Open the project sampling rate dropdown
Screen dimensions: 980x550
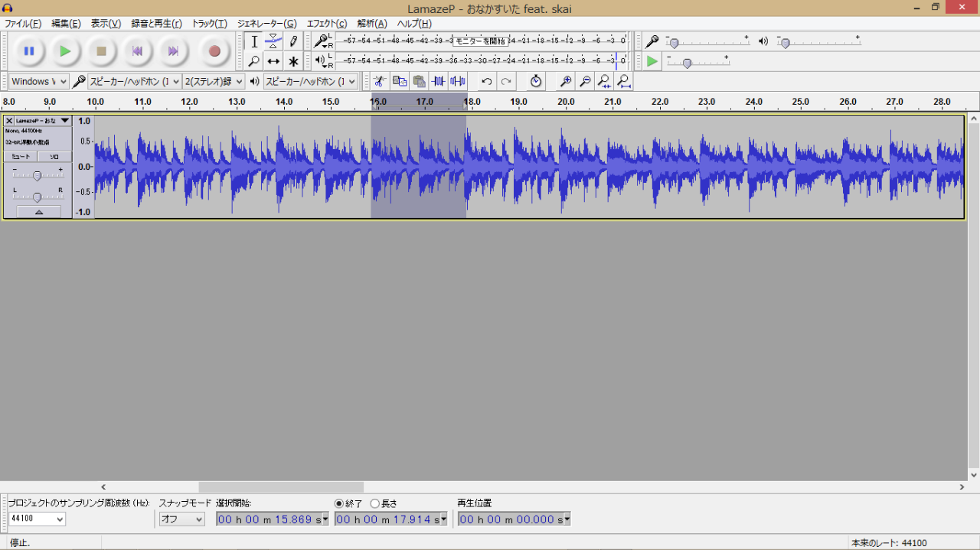pyautogui.click(x=37, y=519)
